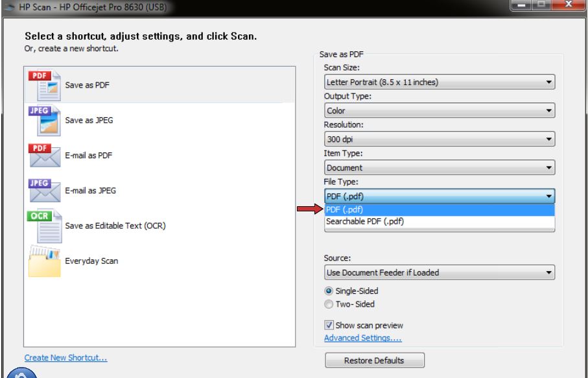Click the Everyday Scan label text

[91, 261]
